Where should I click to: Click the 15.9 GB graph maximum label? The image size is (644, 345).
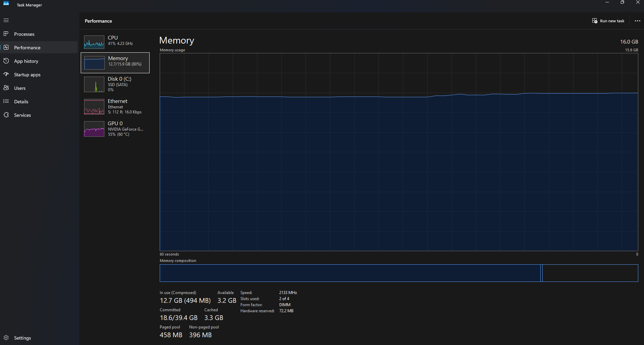point(632,50)
